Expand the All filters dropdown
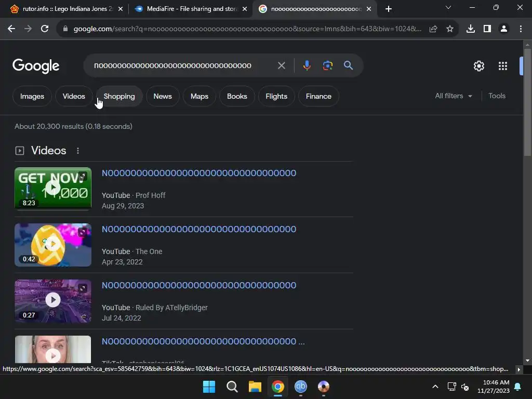Screen dimensions: 532x399 (454, 96)
